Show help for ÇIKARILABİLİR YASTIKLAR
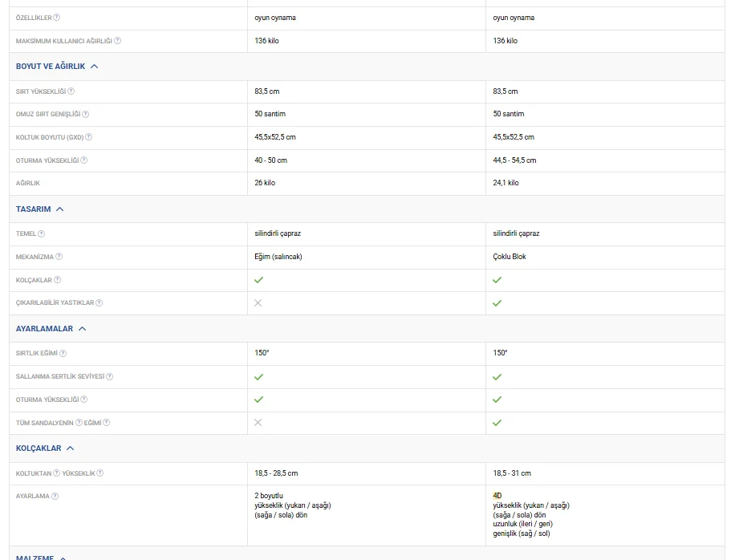 [99, 303]
